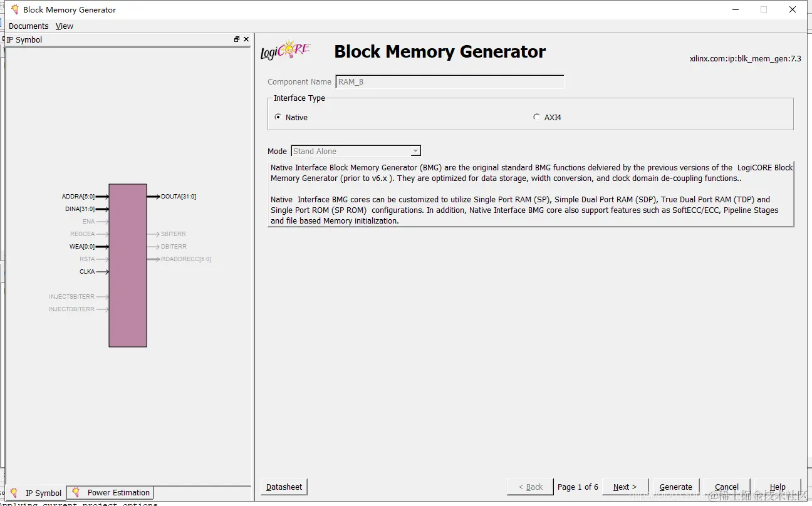Undock the IP Symbol panel
Viewport: 812px width, 506px height.
tap(237, 39)
